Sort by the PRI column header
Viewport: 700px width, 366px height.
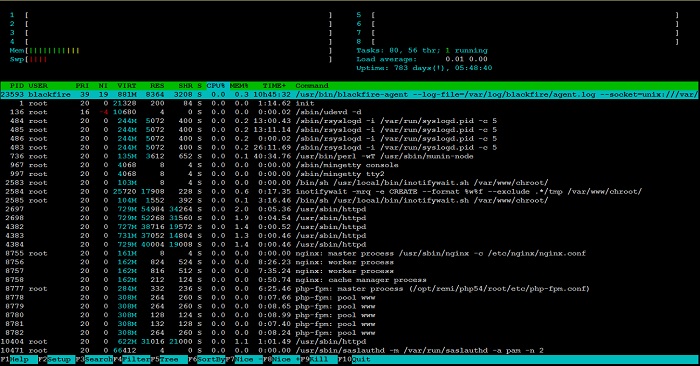[x=82, y=85]
